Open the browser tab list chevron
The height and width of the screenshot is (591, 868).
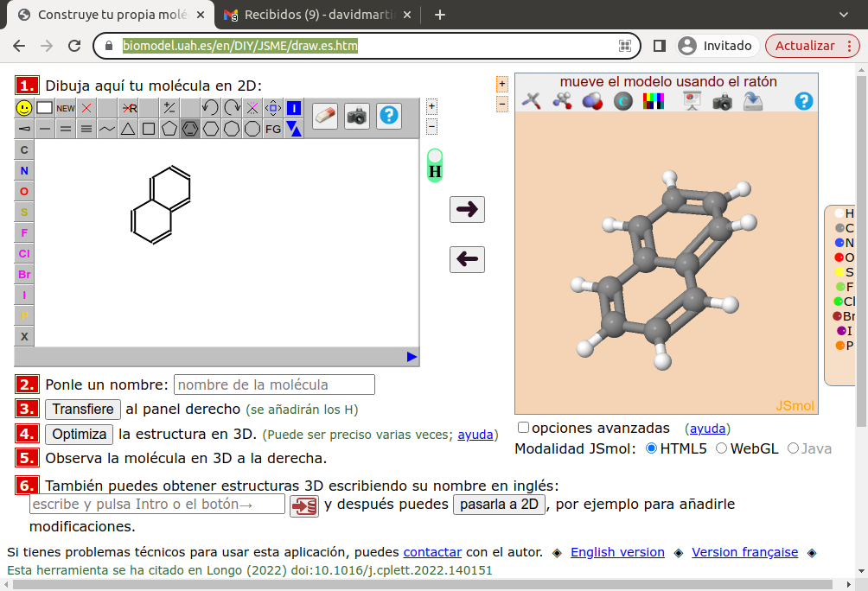(x=844, y=15)
